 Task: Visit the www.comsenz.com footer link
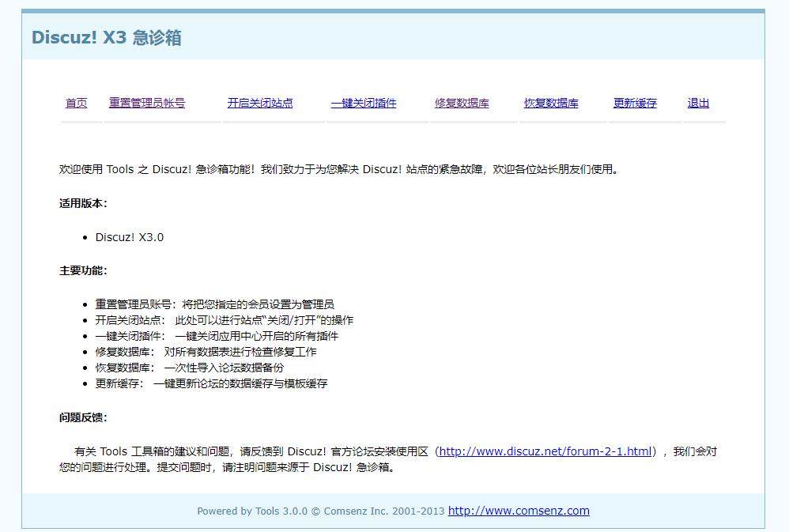tap(519, 511)
